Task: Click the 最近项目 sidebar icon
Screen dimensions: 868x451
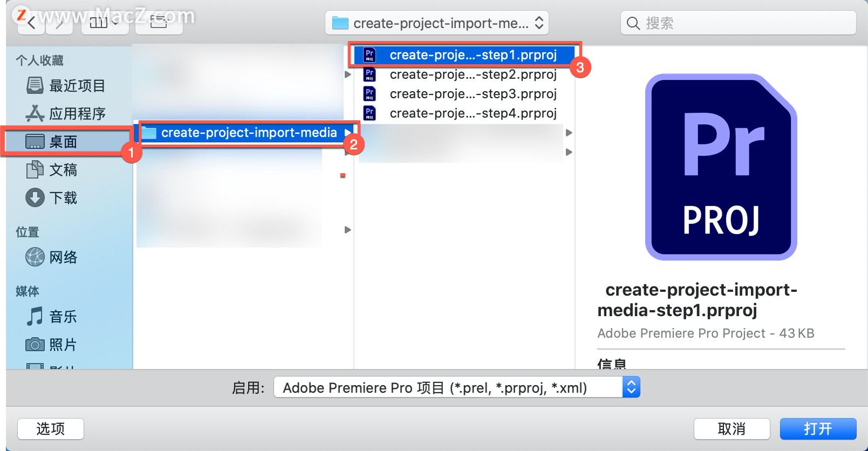Action: coord(35,85)
